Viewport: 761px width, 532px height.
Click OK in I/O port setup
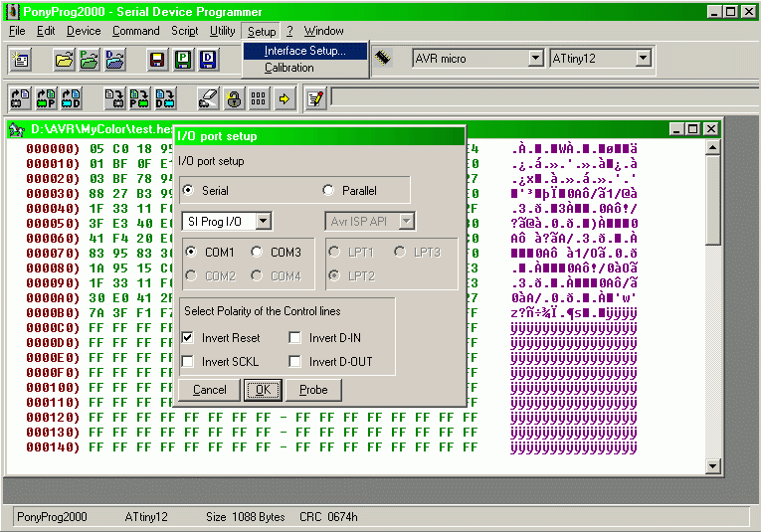pos(263,390)
